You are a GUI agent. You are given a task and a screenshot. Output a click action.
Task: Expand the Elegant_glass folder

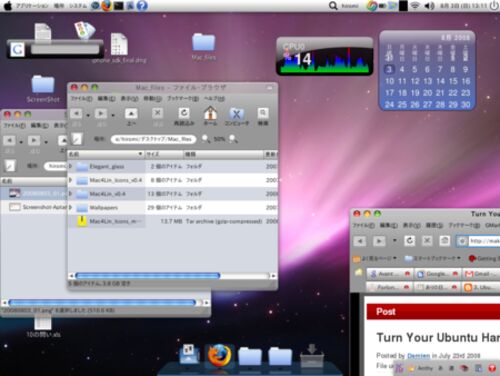[71, 166]
